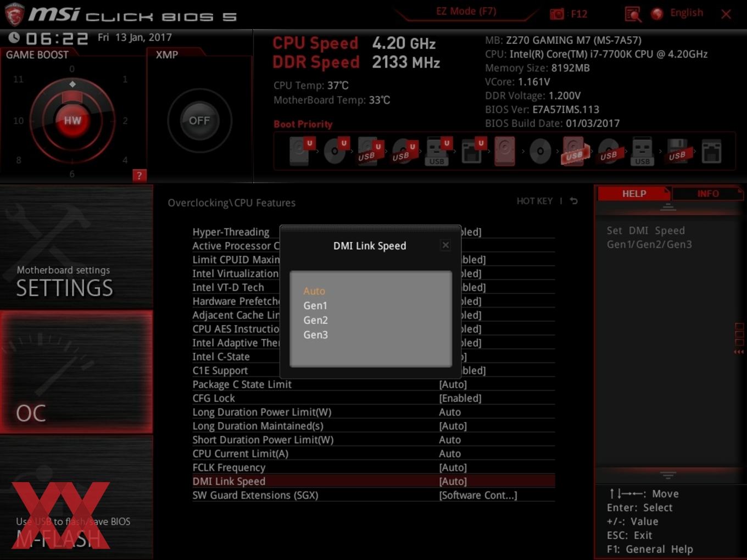Click the MSI dragon shield logo
This screenshot has width=747, height=560.
pyautogui.click(x=14, y=14)
